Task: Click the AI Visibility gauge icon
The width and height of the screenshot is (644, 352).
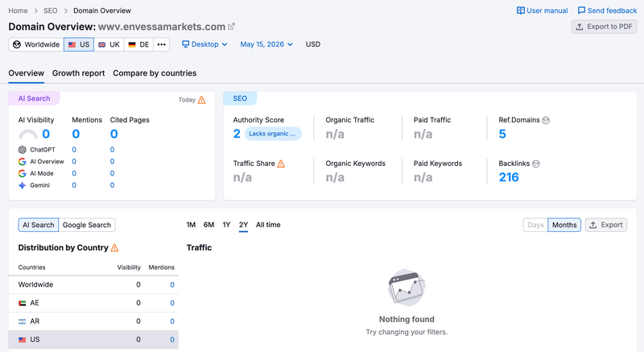Action: pos(28,134)
